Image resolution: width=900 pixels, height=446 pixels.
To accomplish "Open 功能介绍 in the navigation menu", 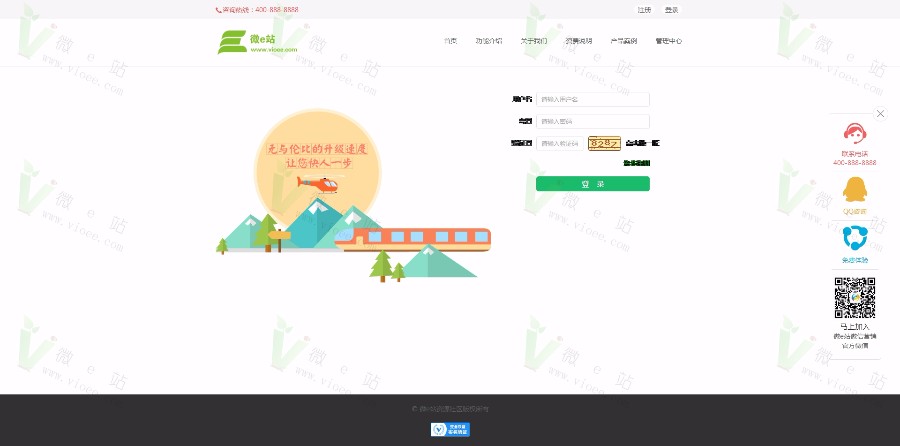I will (x=489, y=41).
